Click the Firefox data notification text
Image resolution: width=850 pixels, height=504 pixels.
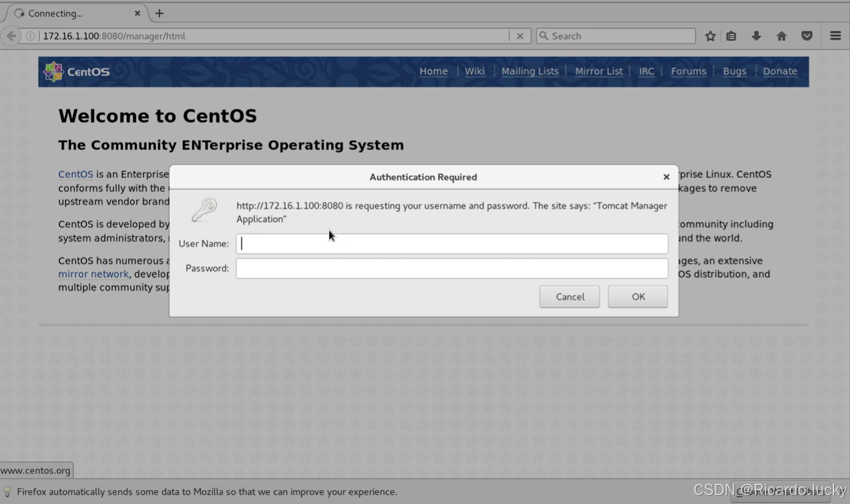(207, 491)
